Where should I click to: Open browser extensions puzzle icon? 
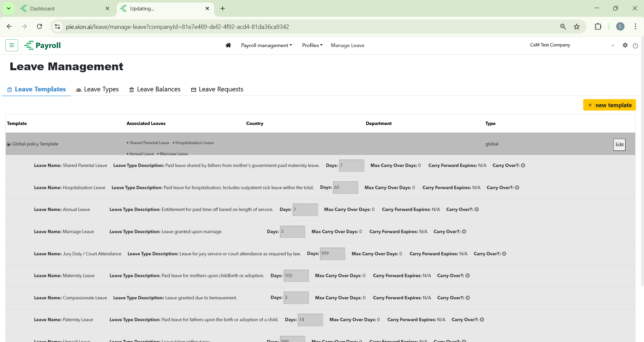(598, 27)
